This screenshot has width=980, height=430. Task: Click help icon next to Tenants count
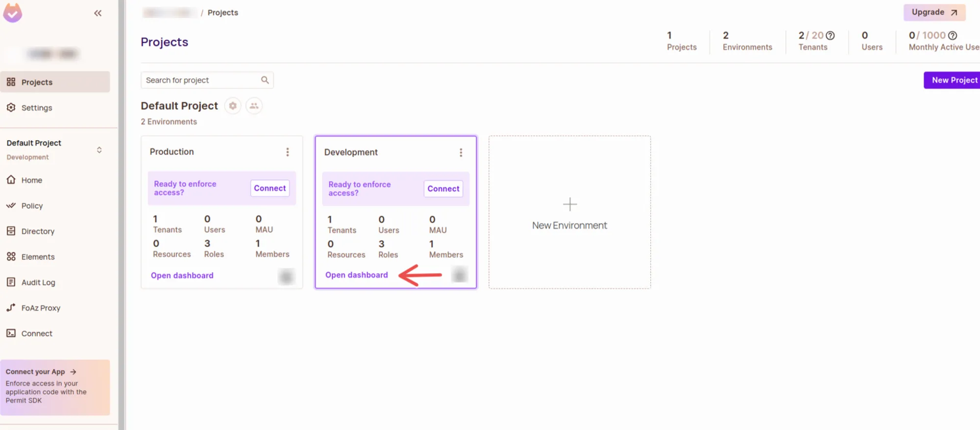(x=830, y=35)
